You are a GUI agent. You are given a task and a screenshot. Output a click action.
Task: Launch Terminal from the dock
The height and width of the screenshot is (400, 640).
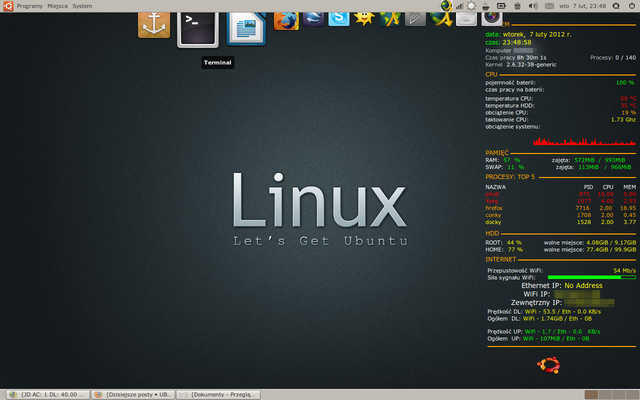(198, 29)
